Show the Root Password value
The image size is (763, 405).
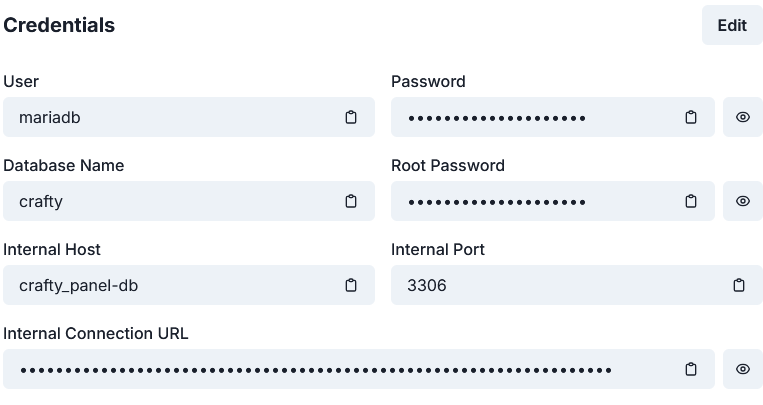point(743,201)
